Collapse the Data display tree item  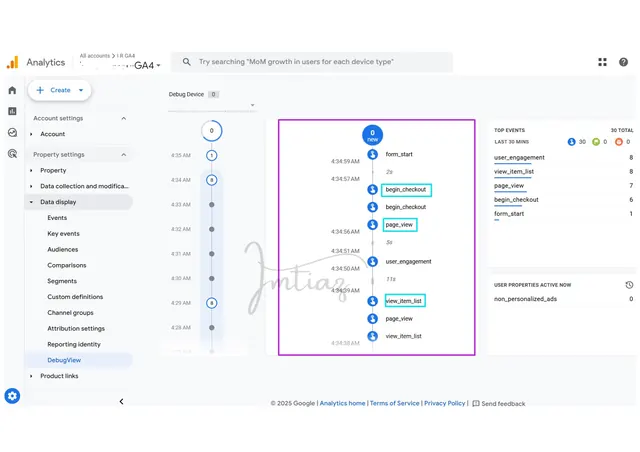(x=31, y=202)
